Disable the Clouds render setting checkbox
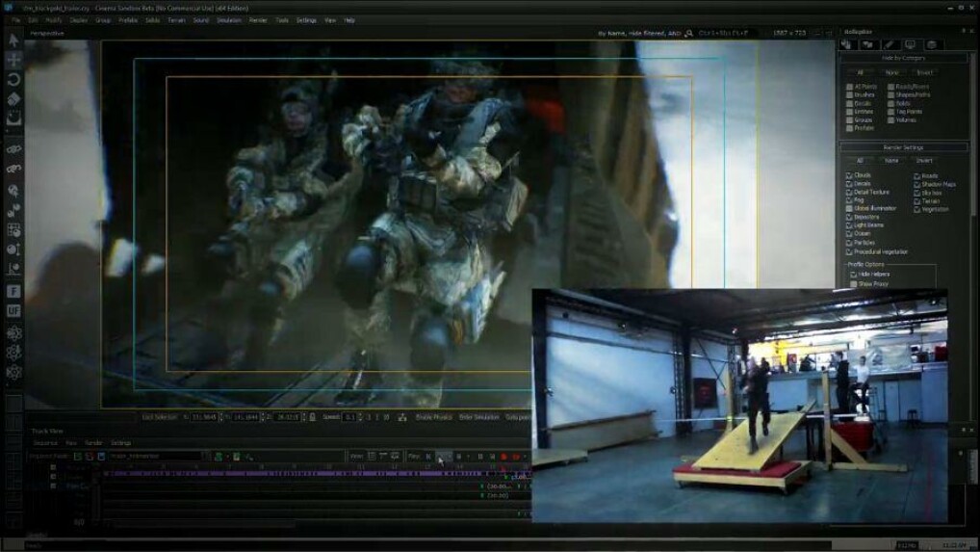The width and height of the screenshot is (980, 552). 849,175
